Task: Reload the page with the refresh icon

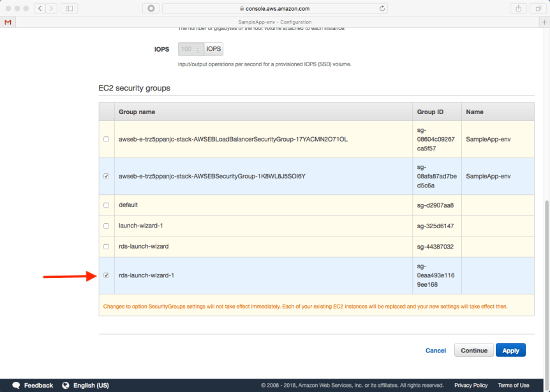Action: coord(382,9)
